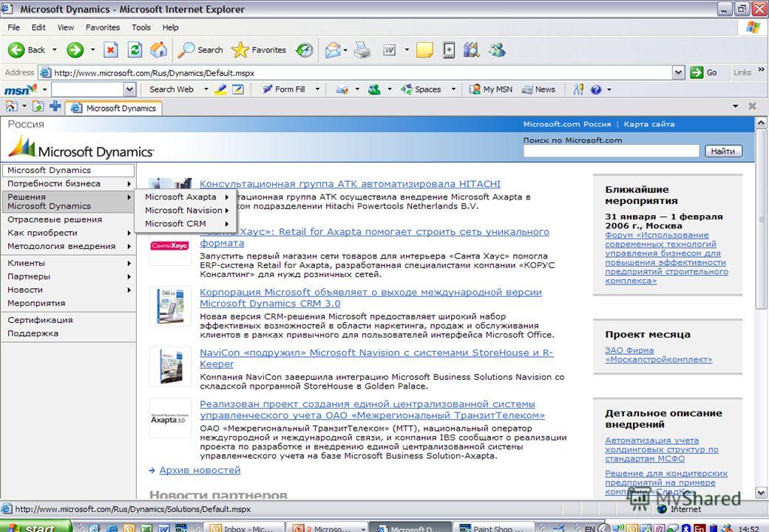
Task: Open the Карта сайта link
Action: click(649, 124)
